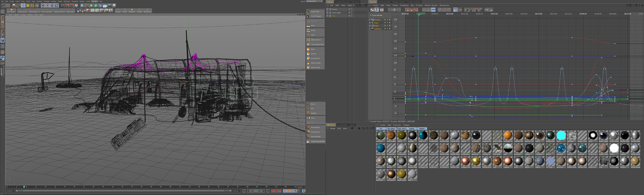Select the Knife tool in the modeling palette
Viewport: 644px width, 195px height.
tap(315, 25)
